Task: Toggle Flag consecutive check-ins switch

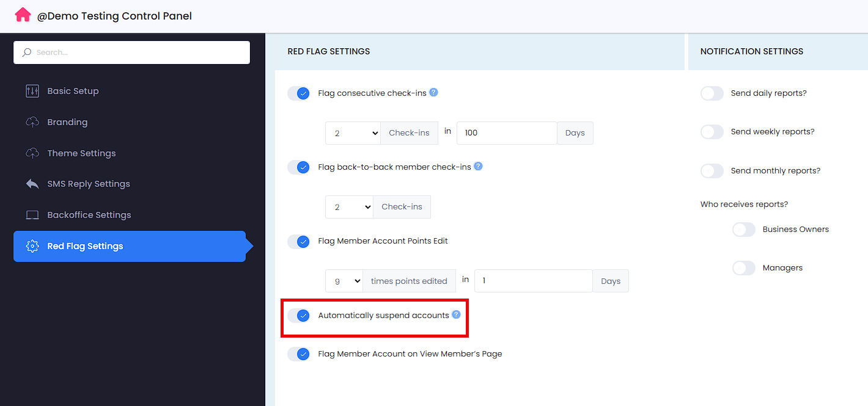Action: pyautogui.click(x=299, y=93)
